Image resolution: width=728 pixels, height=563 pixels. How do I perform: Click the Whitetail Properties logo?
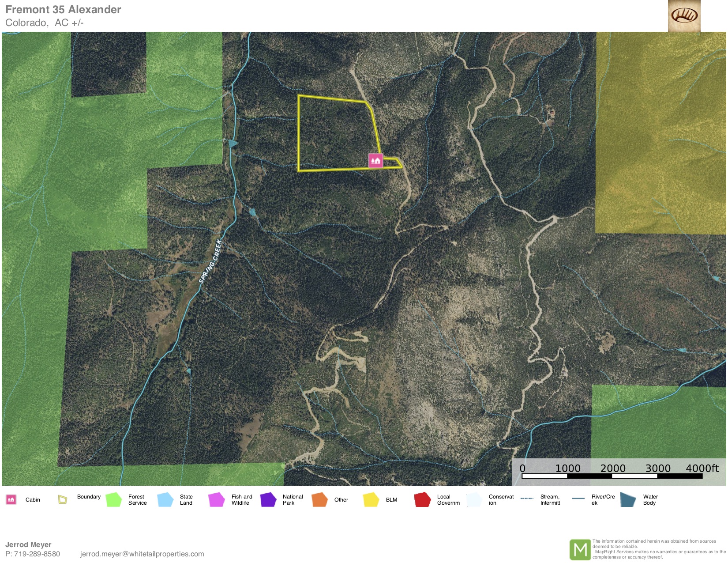coord(684,16)
